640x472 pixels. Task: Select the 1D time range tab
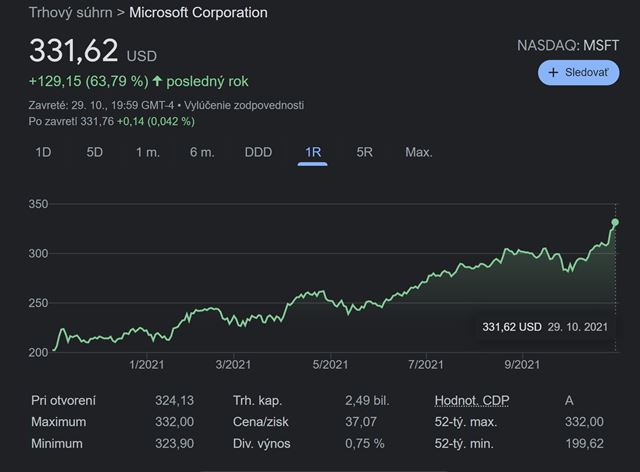click(x=43, y=152)
